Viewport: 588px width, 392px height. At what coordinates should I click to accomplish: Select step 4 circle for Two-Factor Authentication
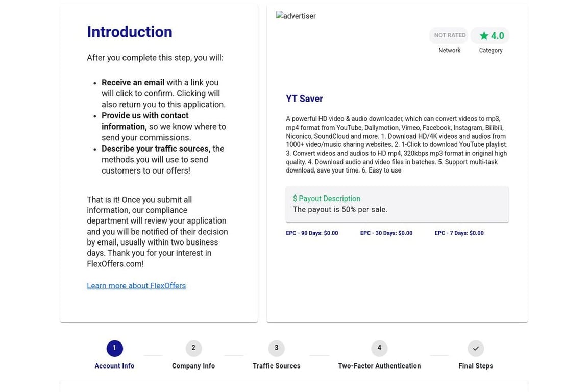pos(379,348)
